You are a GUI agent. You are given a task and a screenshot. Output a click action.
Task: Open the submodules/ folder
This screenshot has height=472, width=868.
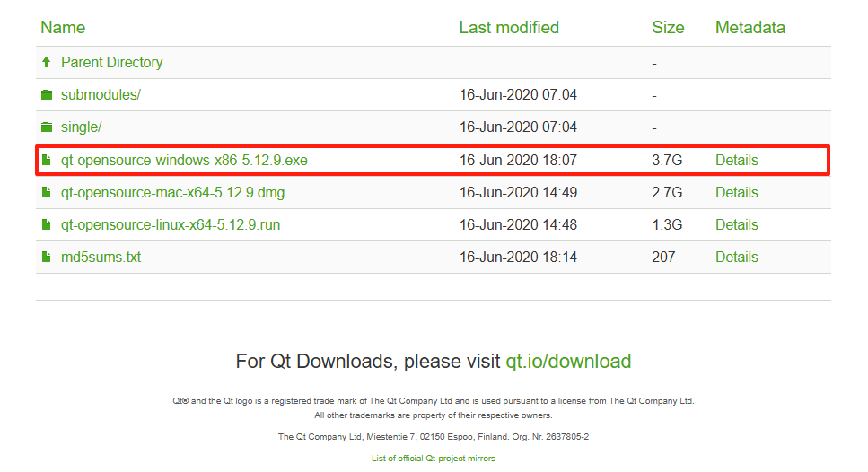[x=101, y=94]
